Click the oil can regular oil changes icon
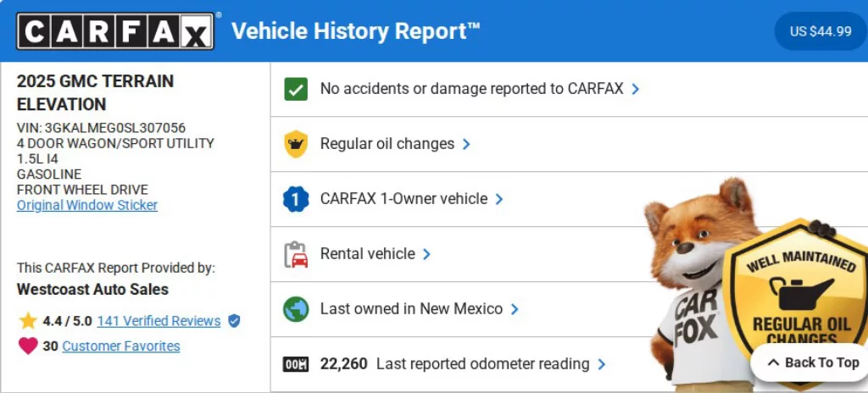This screenshot has height=393, width=868. click(296, 144)
